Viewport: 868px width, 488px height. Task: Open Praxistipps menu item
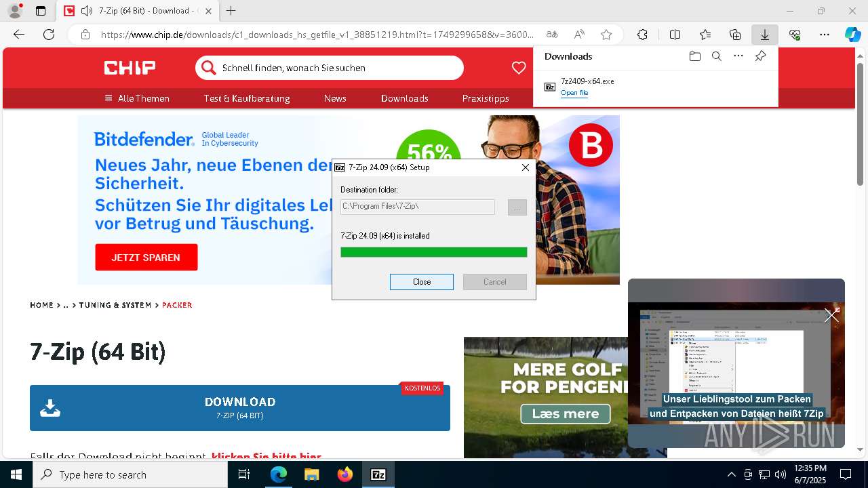486,98
